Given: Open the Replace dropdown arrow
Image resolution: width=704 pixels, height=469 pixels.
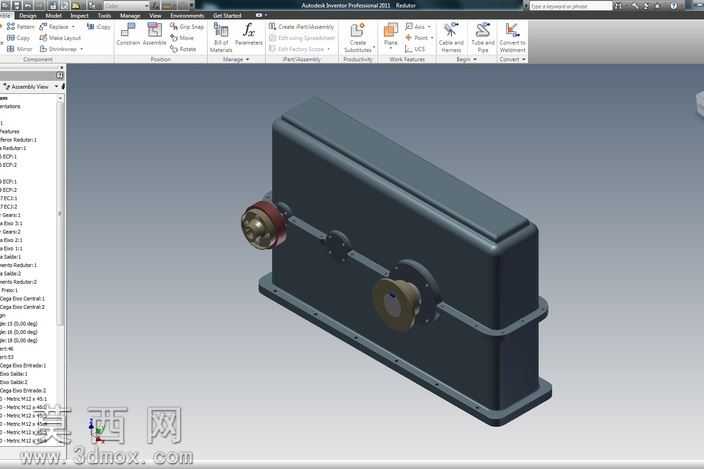Looking at the screenshot, I should tap(74, 27).
